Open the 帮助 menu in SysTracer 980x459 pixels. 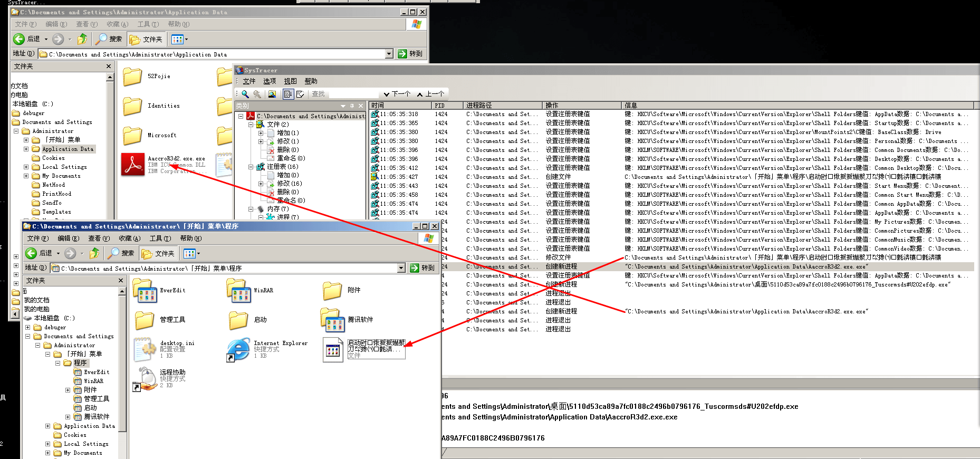[311, 81]
